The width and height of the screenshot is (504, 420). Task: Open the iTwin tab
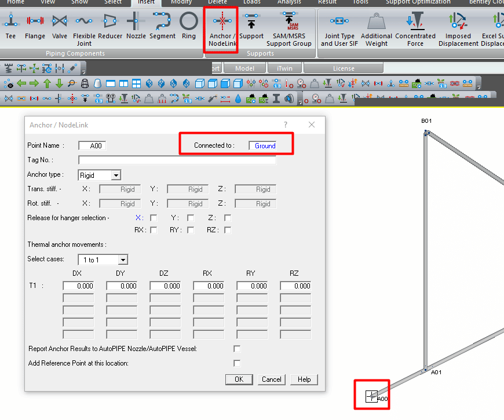pos(284,68)
